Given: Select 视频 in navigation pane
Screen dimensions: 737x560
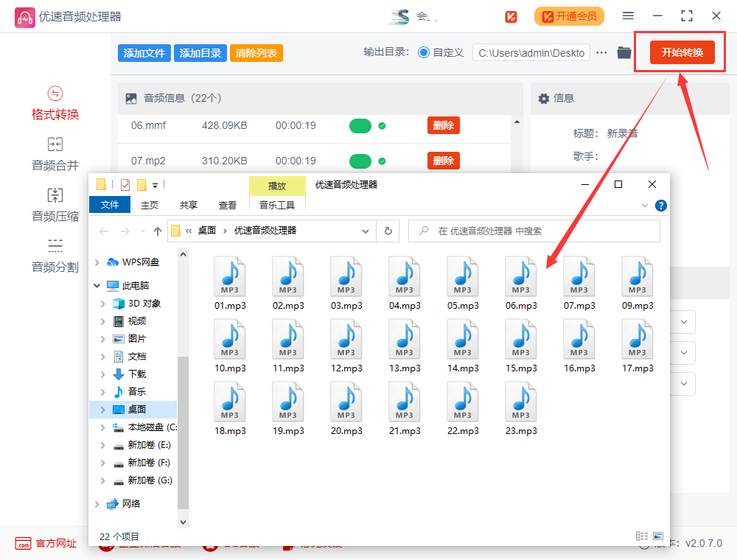Looking at the screenshot, I should [x=137, y=321].
